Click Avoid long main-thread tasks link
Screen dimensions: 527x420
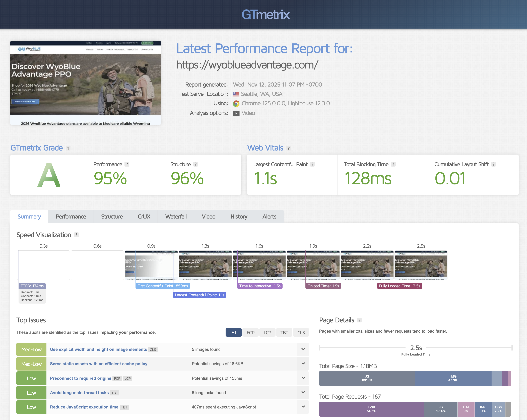click(x=79, y=393)
